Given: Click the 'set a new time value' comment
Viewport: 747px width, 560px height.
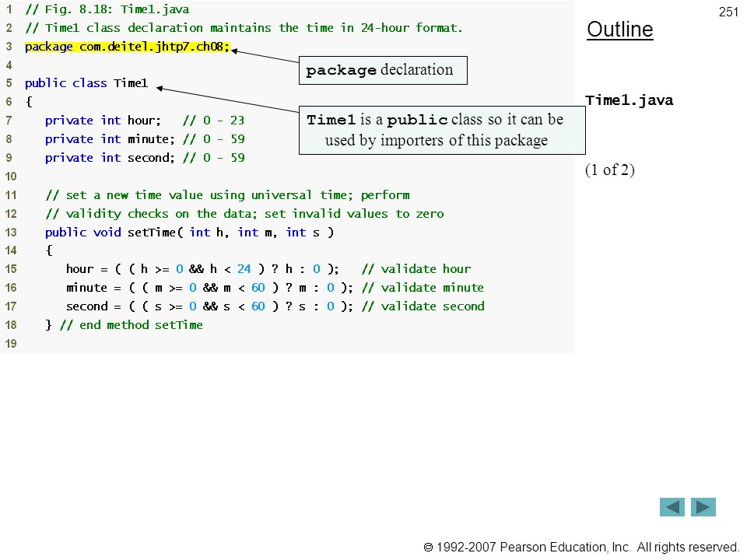Looking at the screenshot, I should coord(227,195).
